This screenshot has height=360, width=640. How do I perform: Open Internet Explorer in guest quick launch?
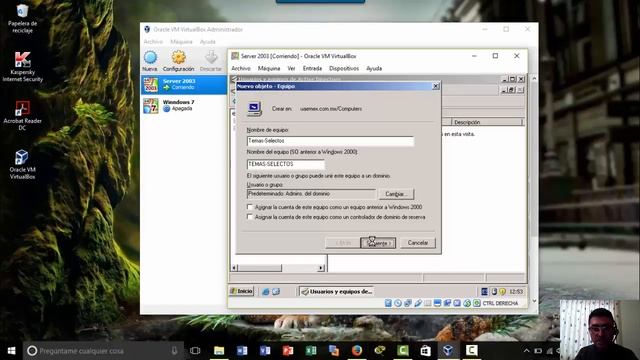[266, 291]
